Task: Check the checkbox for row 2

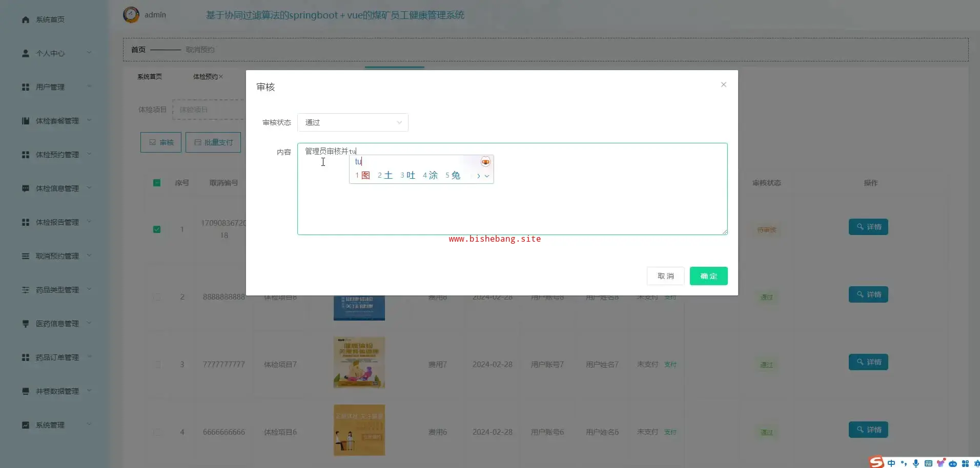Action: (x=157, y=297)
